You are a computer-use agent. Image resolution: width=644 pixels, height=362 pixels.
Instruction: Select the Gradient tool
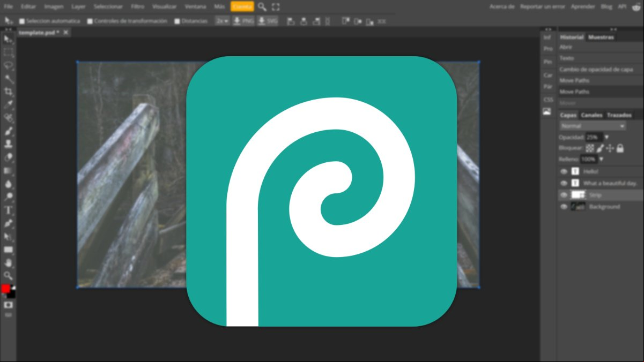pyautogui.click(x=9, y=171)
